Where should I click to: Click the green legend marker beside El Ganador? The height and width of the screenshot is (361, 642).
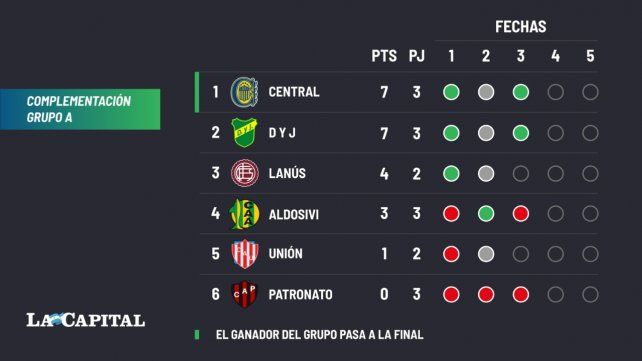[197, 335]
